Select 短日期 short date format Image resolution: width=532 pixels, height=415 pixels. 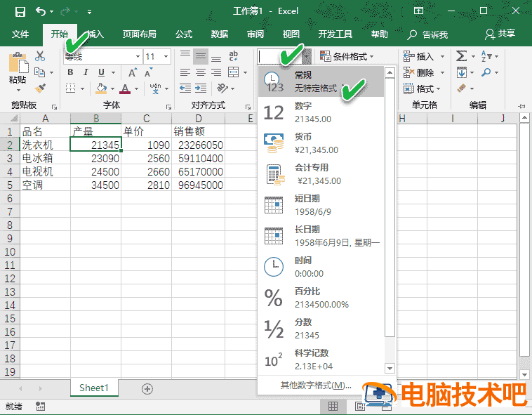[321, 205]
